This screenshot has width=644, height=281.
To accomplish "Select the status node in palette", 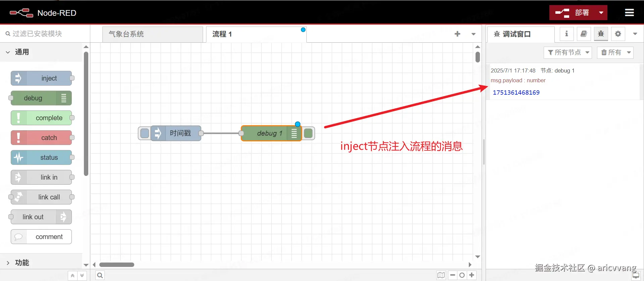I will 41,157.
